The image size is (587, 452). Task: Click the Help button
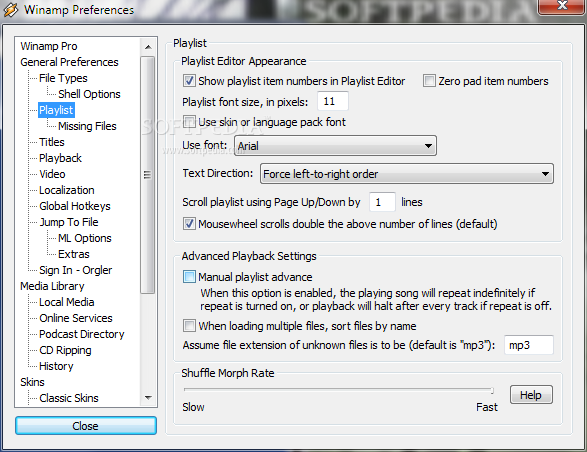[531, 395]
